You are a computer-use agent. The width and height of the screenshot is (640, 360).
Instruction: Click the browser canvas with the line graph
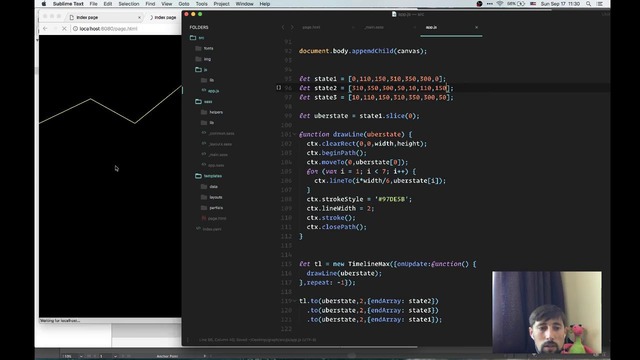(x=110, y=176)
